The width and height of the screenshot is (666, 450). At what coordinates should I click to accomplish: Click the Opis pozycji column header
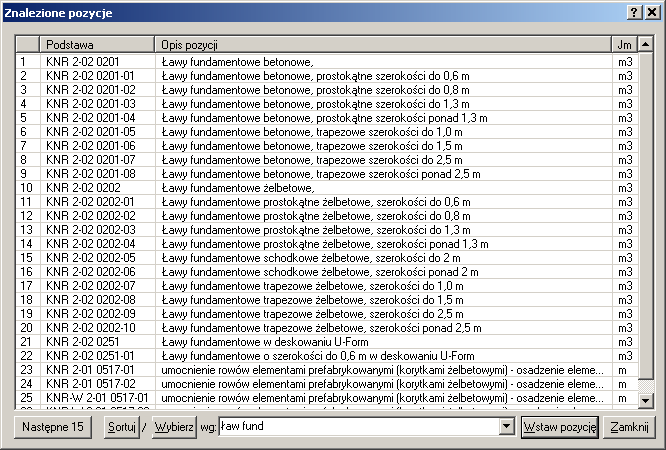(x=383, y=46)
